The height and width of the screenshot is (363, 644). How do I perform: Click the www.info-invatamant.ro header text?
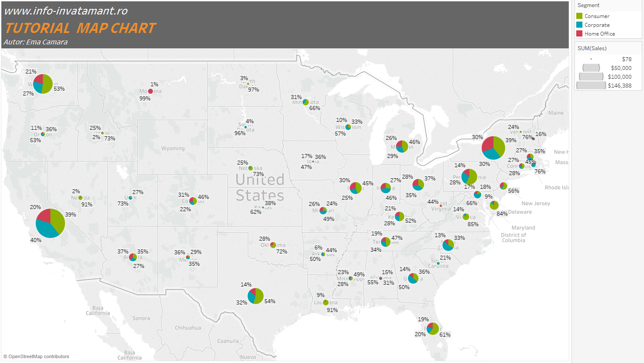pos(66,11)
